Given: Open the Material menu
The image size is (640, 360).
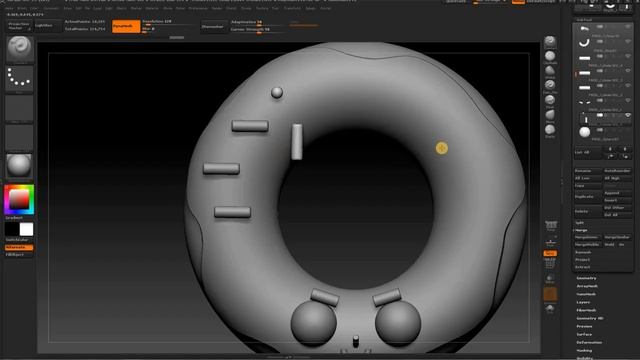Looking at the screenshot, I should (152, 8).
